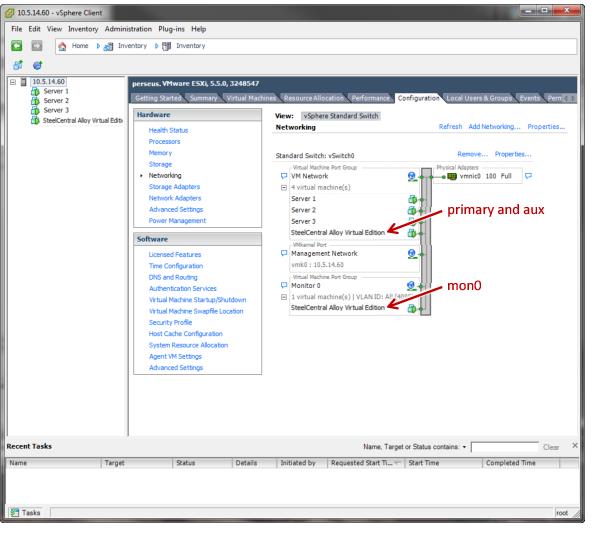The height and width of the screenshot is (536, 613).
Task: Click the create new virtual machine icon
Action: pyautogui.click(x=18, y=65)
